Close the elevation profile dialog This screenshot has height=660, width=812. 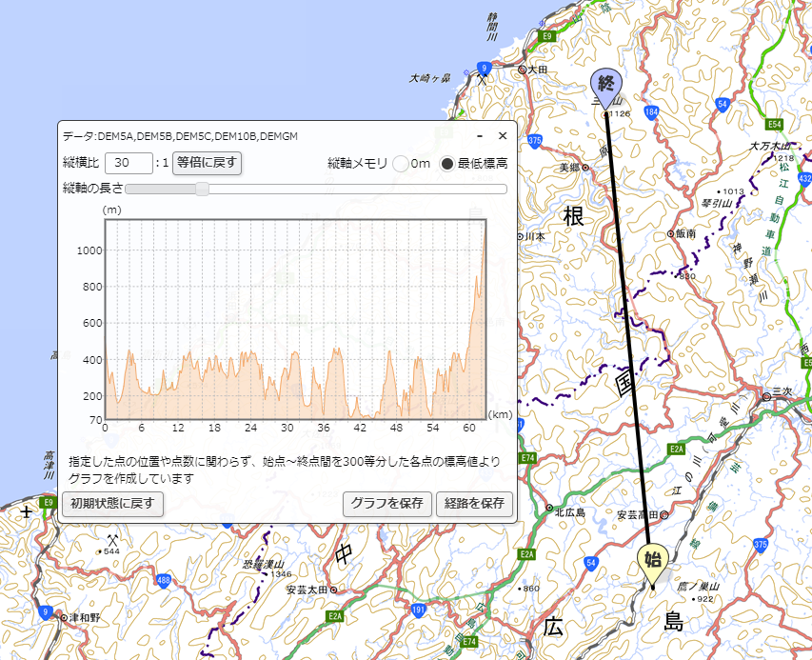(503, 136)
